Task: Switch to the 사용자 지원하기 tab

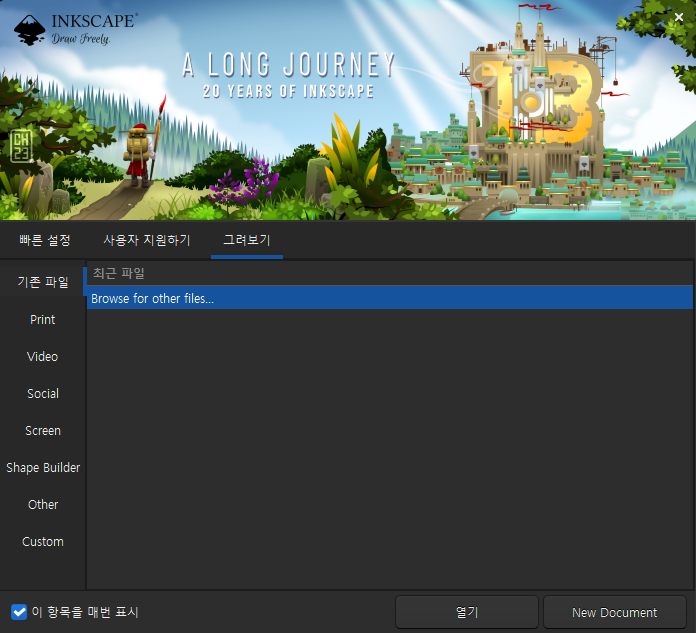Action: coord(146,240)
